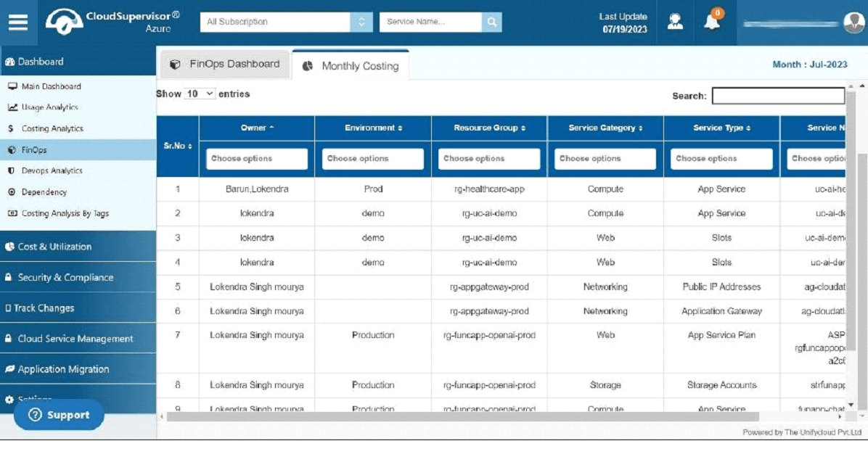
Task: Open the hamburger menu icon
Action: [x=17, y=22]
